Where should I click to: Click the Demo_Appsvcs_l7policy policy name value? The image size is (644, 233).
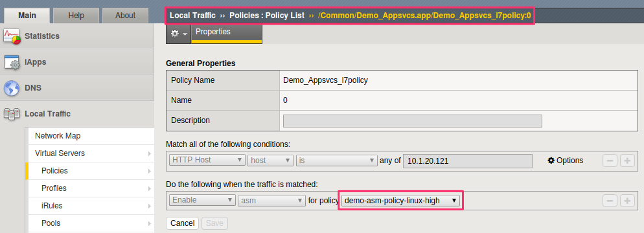(x=325, y=80)
